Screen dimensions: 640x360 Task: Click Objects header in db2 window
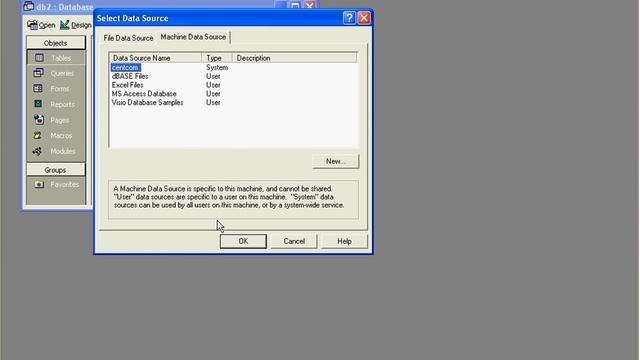coord(56,43)
